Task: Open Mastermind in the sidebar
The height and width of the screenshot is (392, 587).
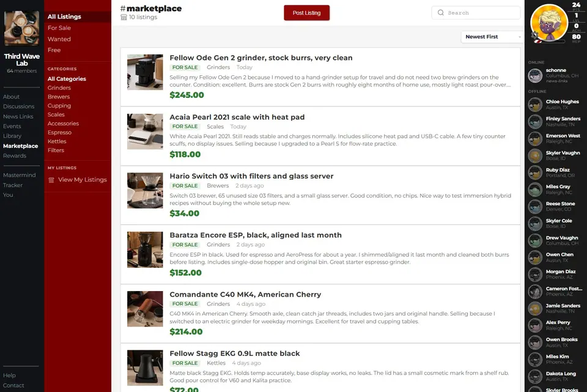Action: tap(20, 175)
